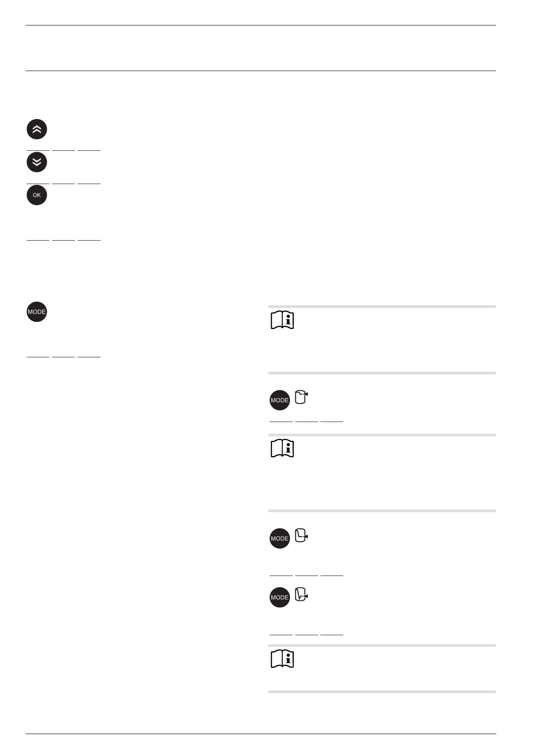Click the last info book icon

(282, 659)
